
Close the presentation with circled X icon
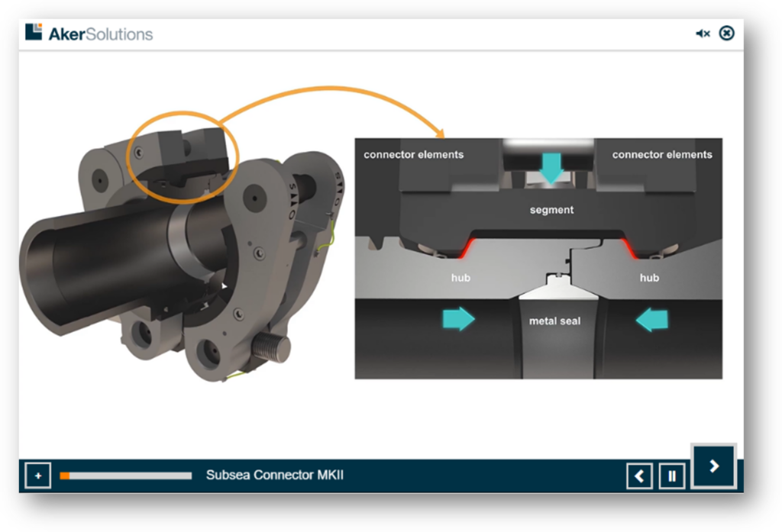pos(727,33)
